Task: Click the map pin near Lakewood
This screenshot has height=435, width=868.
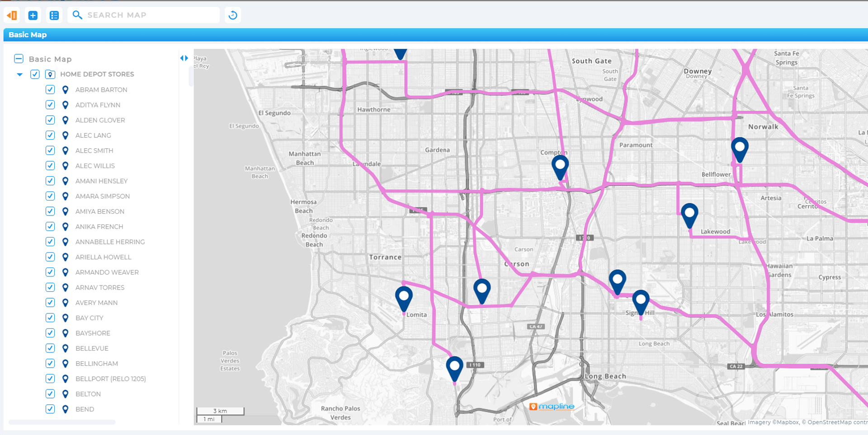Action: point(689,215)
